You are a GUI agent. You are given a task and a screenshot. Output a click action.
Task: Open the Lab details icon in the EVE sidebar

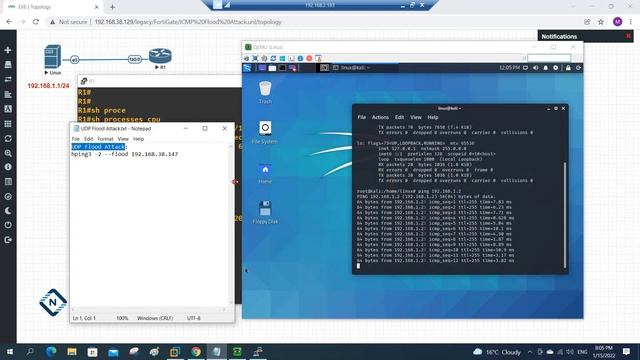point(8,182)
